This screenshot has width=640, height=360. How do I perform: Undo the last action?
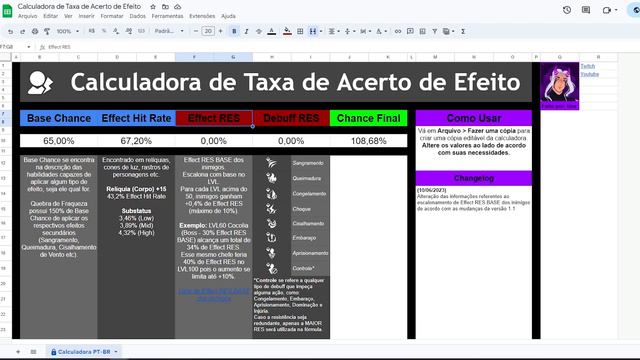(10, 31)
